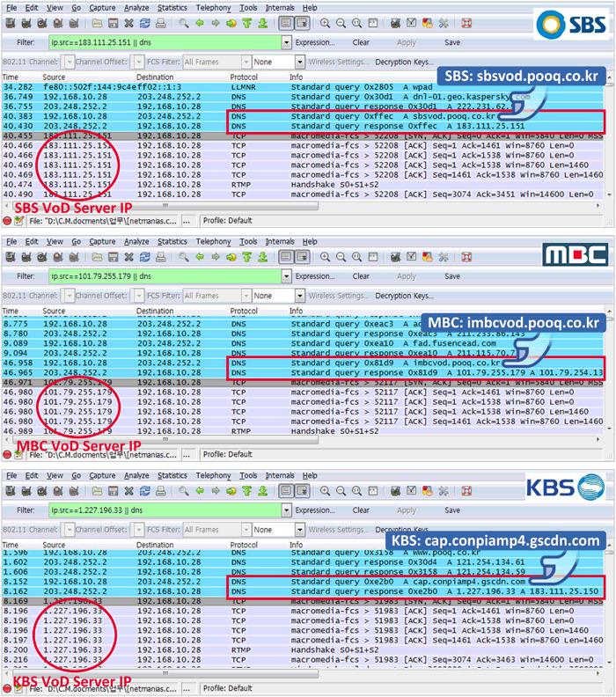This screenshot has width=616, height=697.
Task: Open File menu in SBS window
Action: coord(11,8)
